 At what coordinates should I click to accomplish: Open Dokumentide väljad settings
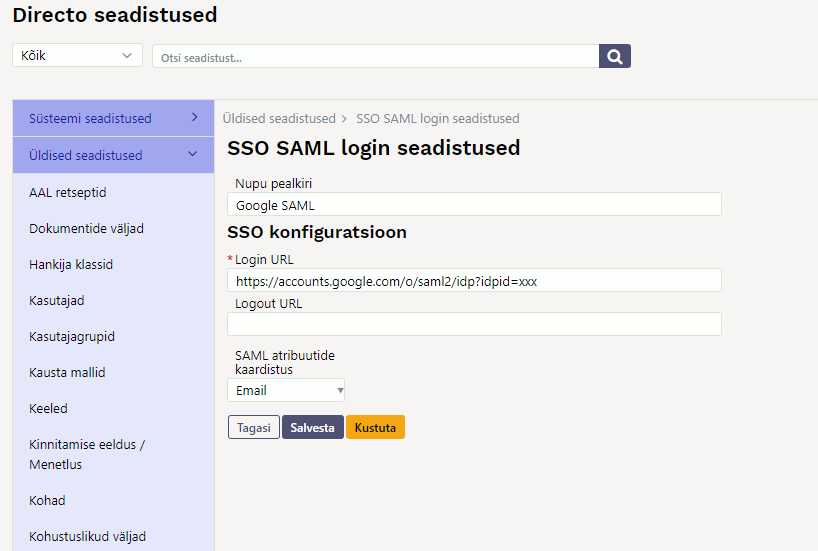point(87,229)
